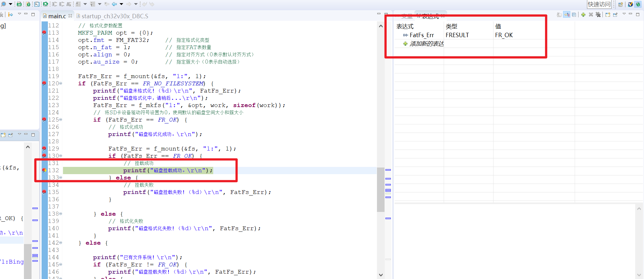The height and width of the screenshot is (279, 644).
Task: Toggle breakpoint at line 120
Action: tap(44, 83)
